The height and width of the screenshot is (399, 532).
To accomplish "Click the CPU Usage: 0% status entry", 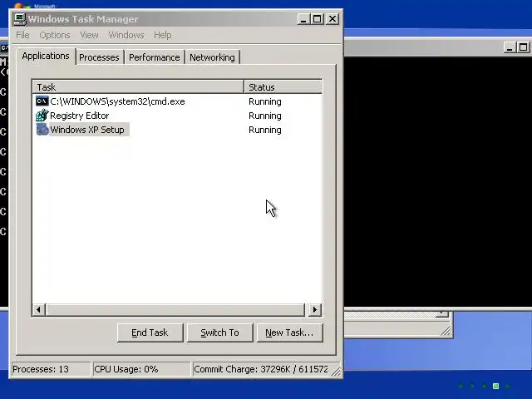I will (x=141, y=369).
